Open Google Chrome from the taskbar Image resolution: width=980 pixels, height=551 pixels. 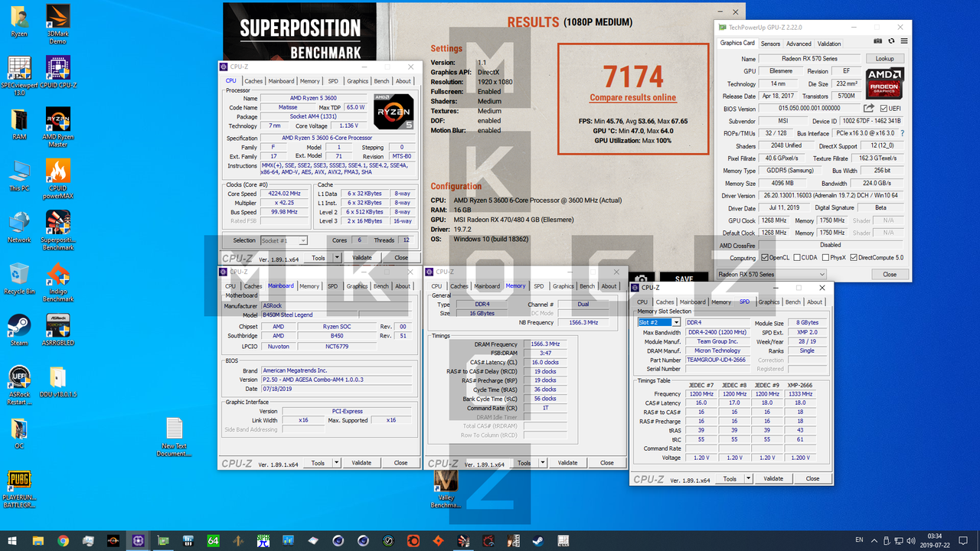point(63,540)
